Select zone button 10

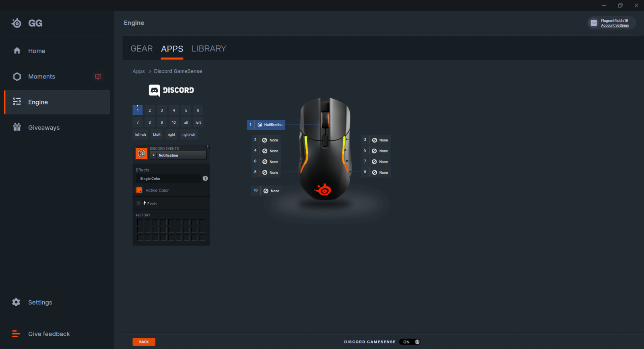(x=174, y=123)
